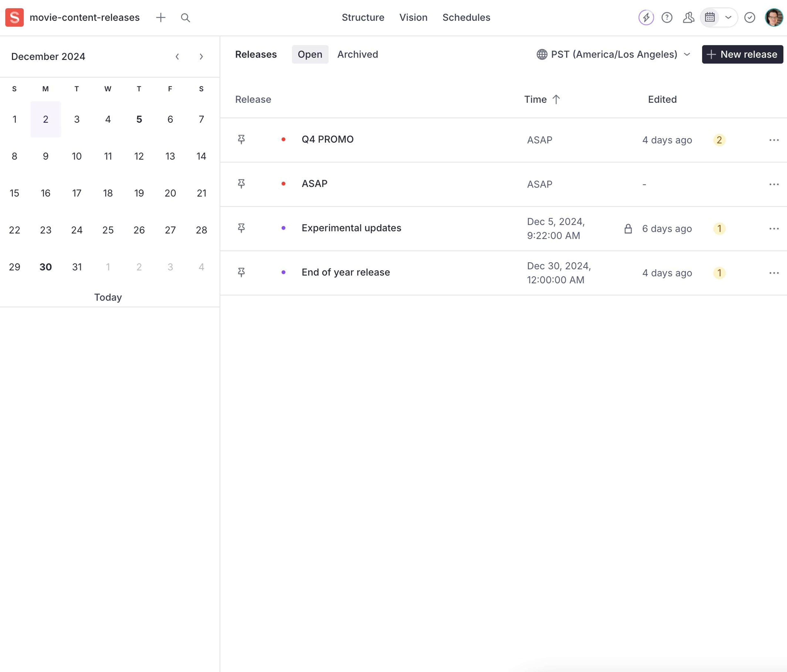787x672 pixels.
Task: Click the purple dot on End of year release
Action: (283, 272)
